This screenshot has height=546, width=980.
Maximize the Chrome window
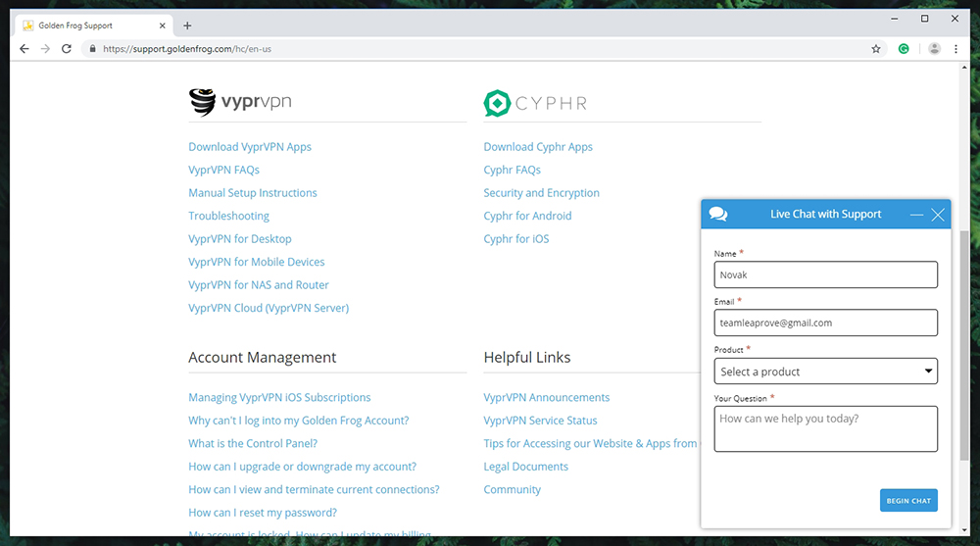tap(924, 19)
